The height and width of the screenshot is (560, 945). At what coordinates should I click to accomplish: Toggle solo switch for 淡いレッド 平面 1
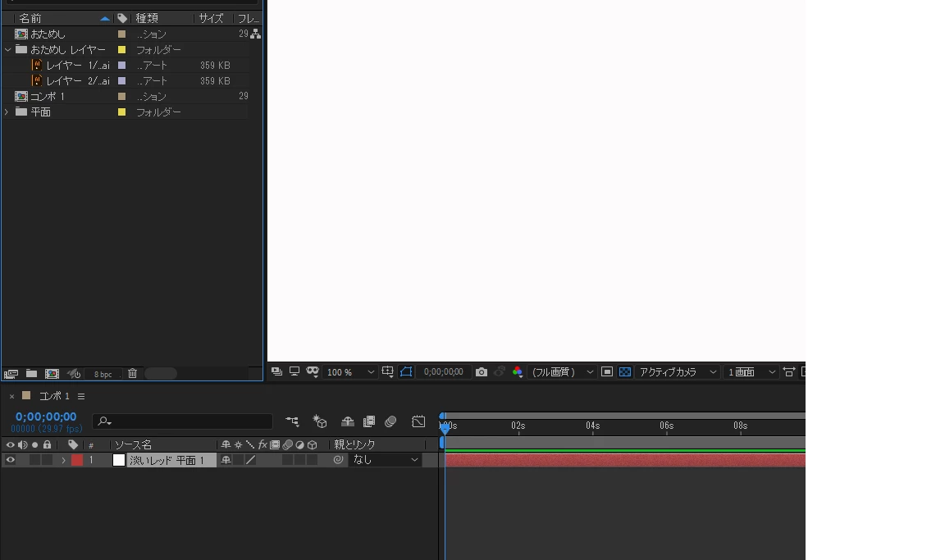35,460
